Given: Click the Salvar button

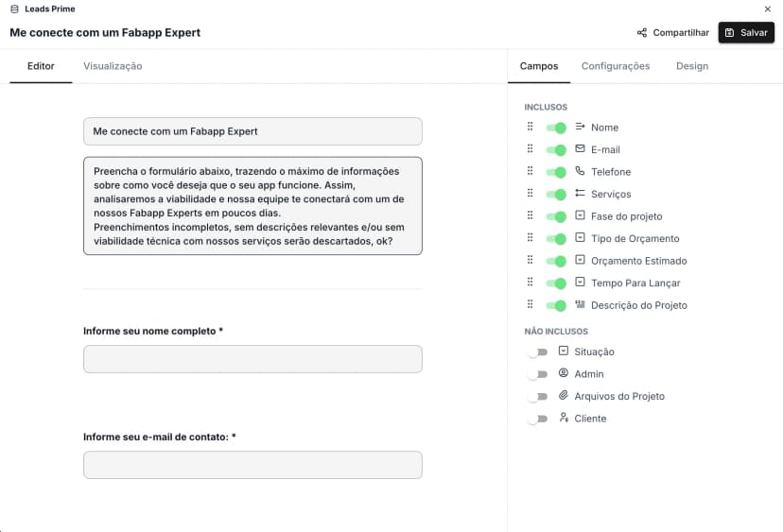Looking at the screenshot, I should tap(746, 32).
